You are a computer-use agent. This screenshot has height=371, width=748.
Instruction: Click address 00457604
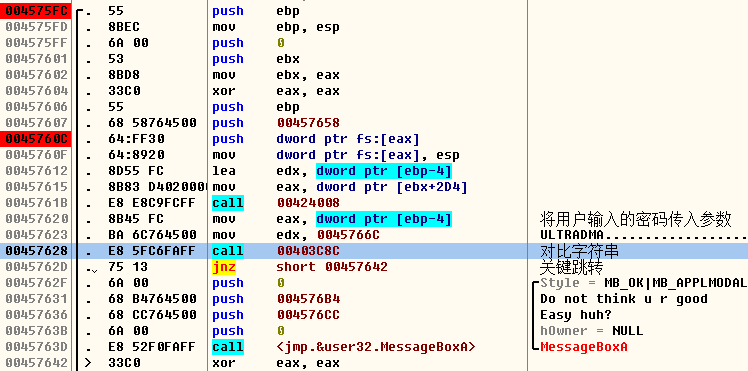36,91
